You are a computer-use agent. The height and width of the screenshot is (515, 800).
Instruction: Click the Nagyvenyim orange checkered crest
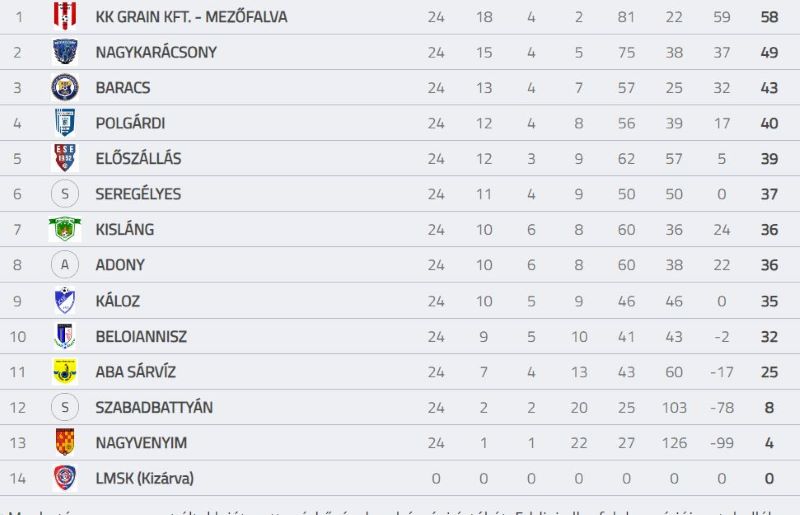point(65,442)
